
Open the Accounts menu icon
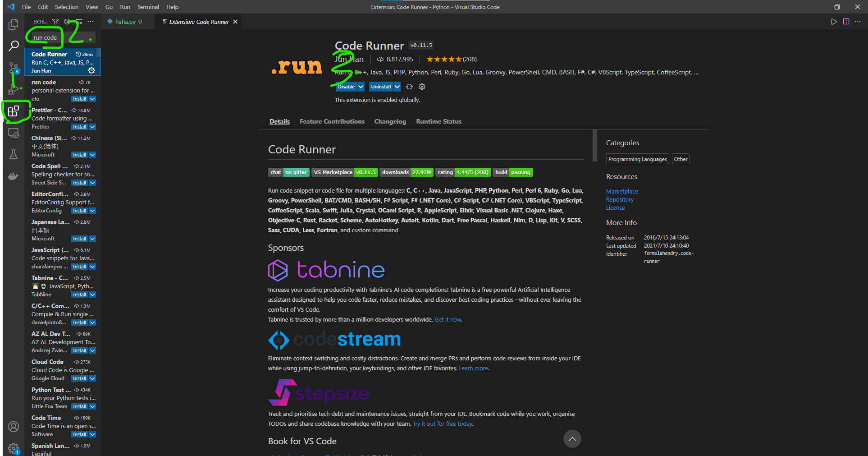(x=14, y=427)
